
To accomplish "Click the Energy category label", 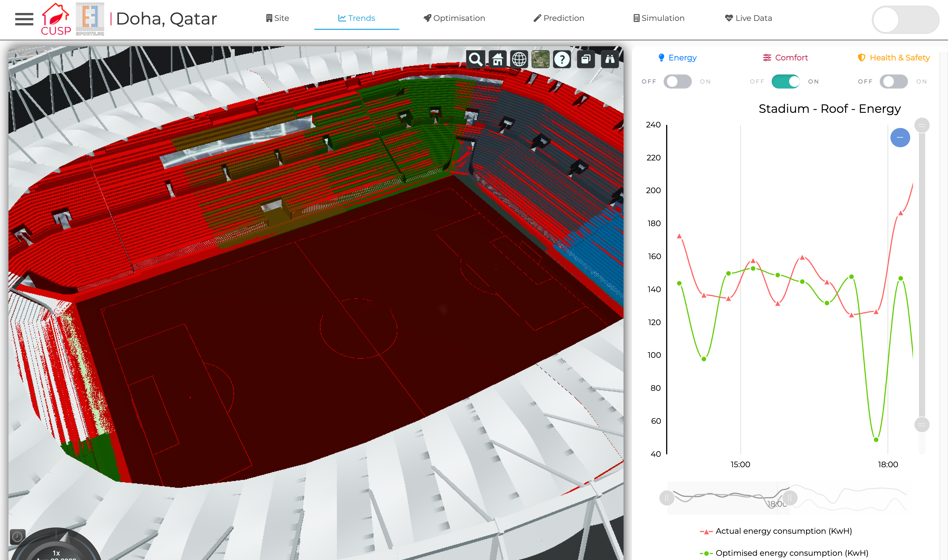I will point(682,58).
